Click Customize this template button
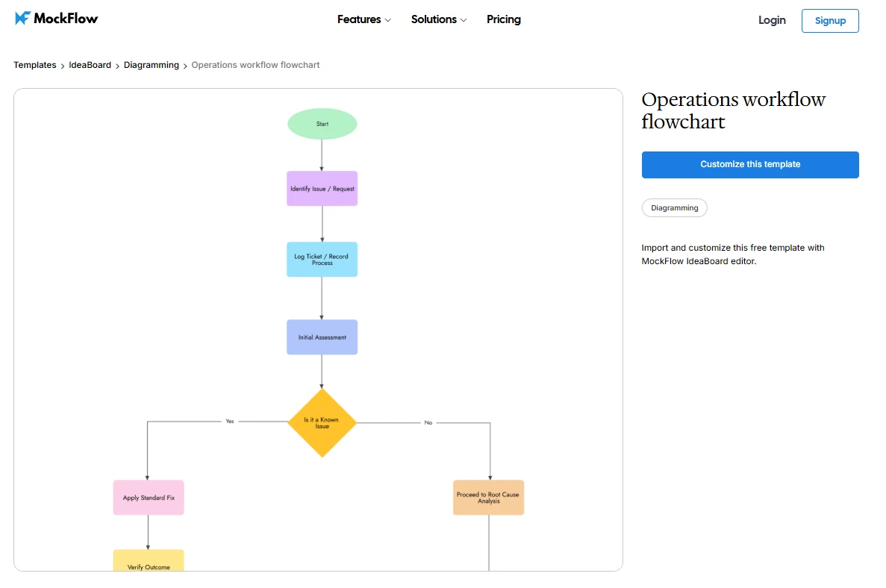The height and width of the screenshot is (588, 886). point(750,164)
